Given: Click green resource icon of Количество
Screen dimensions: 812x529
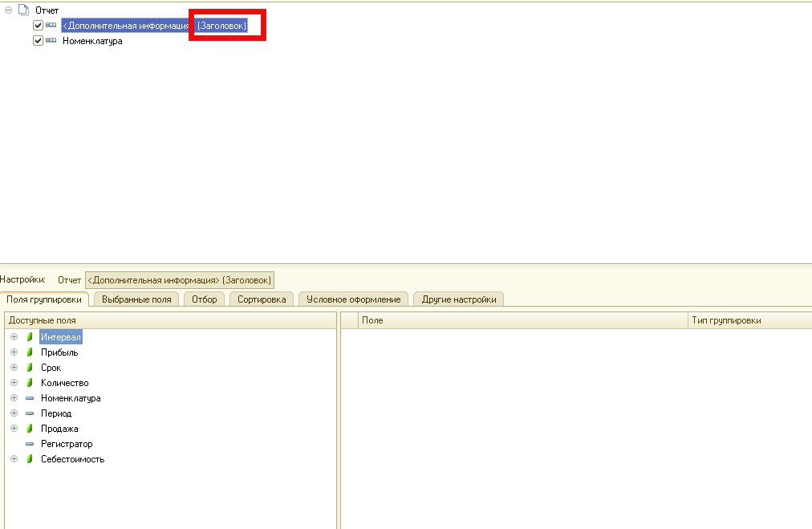Looking at the screenshot, I should [x=30, y=383].
